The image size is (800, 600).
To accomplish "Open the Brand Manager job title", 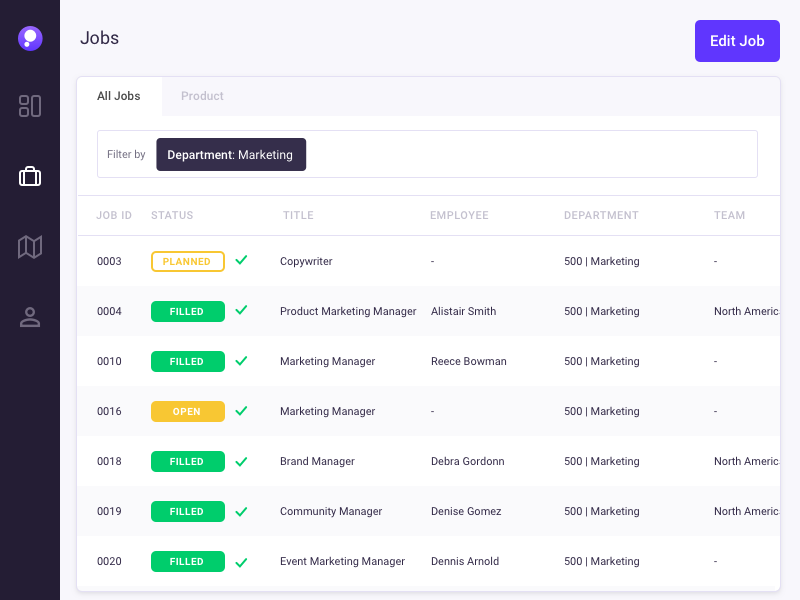I will point(317,461).
